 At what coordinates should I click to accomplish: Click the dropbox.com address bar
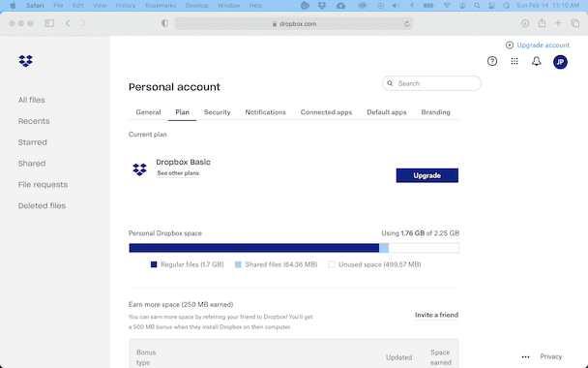(294, 23)
